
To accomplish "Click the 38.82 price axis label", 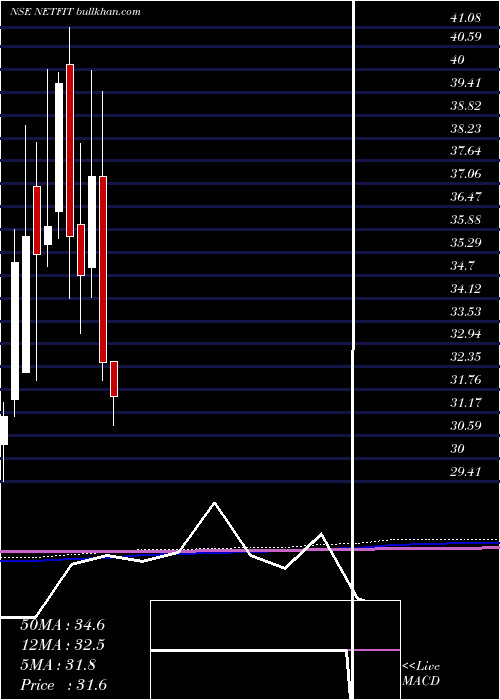I will [x=465, y=106].
